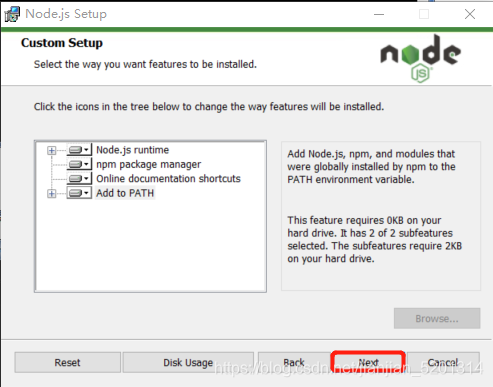Expand the Node.js runtime tree node
Screen dimensions: 493x387
coord(51,150)
